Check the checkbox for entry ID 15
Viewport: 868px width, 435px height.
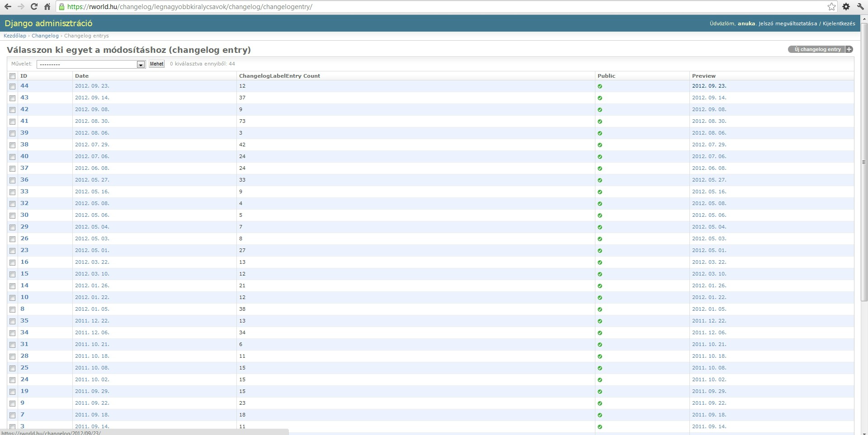(x=13, y=274)
